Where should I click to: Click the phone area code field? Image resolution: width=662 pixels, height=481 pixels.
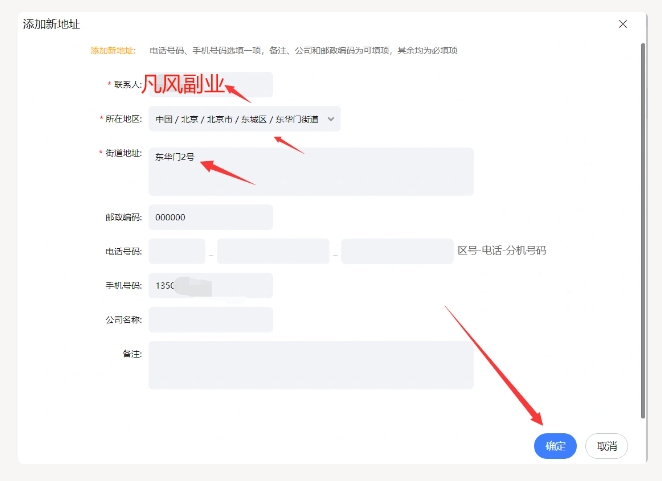click(x=177, y=251)
